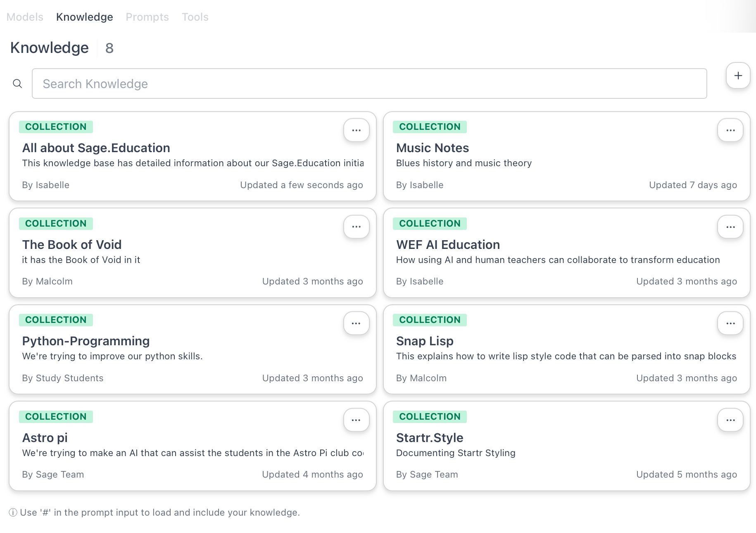Switch to the Models tab
The width and height of the screenshot is (756, 533).
tap(25, 17)
